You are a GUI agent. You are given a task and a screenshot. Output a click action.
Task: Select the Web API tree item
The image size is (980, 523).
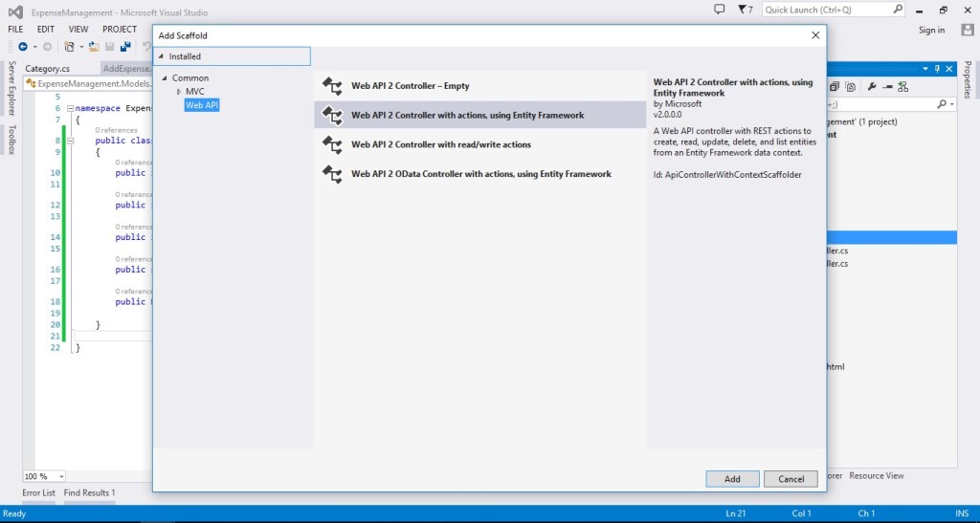(x=202, y=105)
